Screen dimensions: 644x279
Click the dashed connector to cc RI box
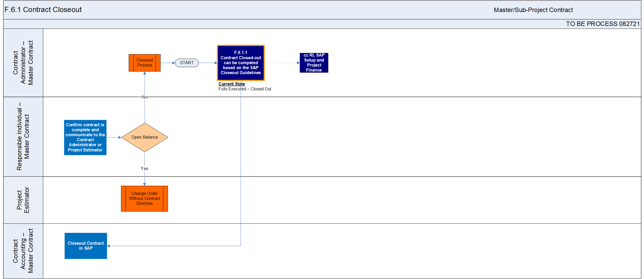tap(282, 63)
